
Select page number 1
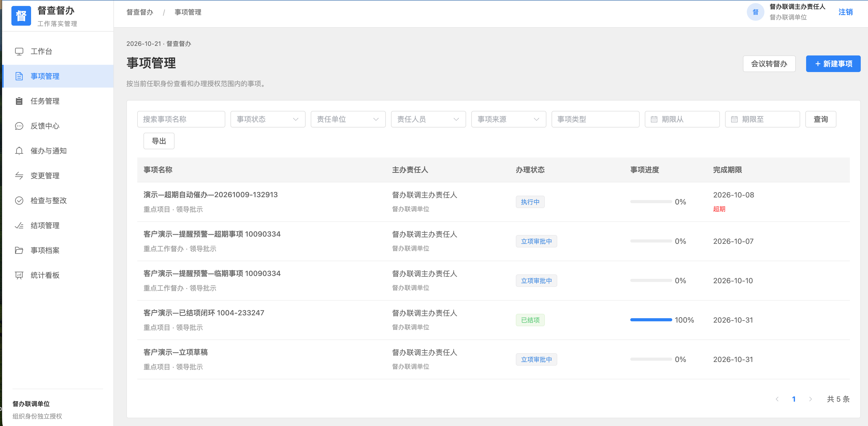793,399
